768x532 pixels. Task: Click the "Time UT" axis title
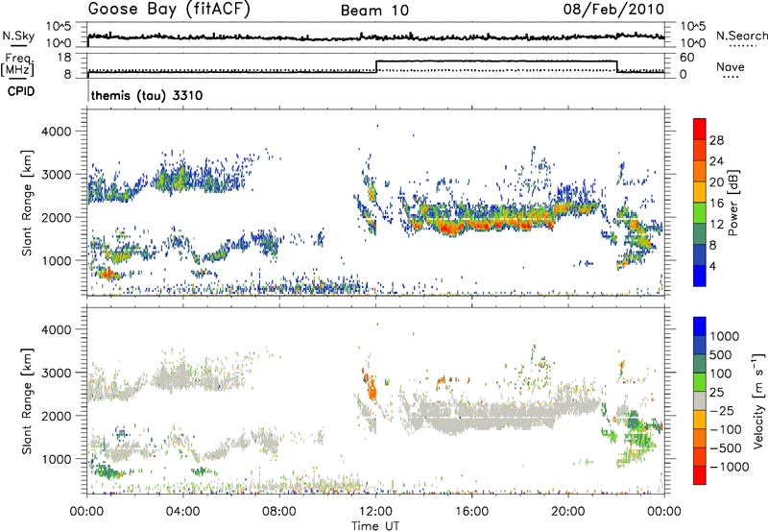(x=375, y=526)
